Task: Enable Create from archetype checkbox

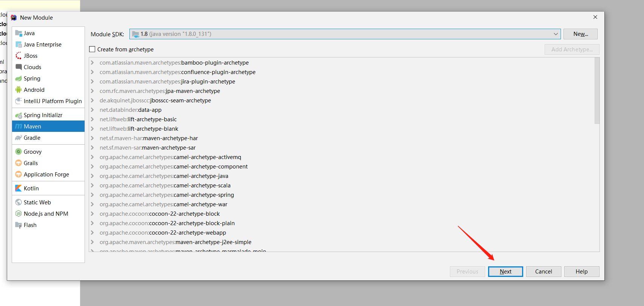Action: 92,49
